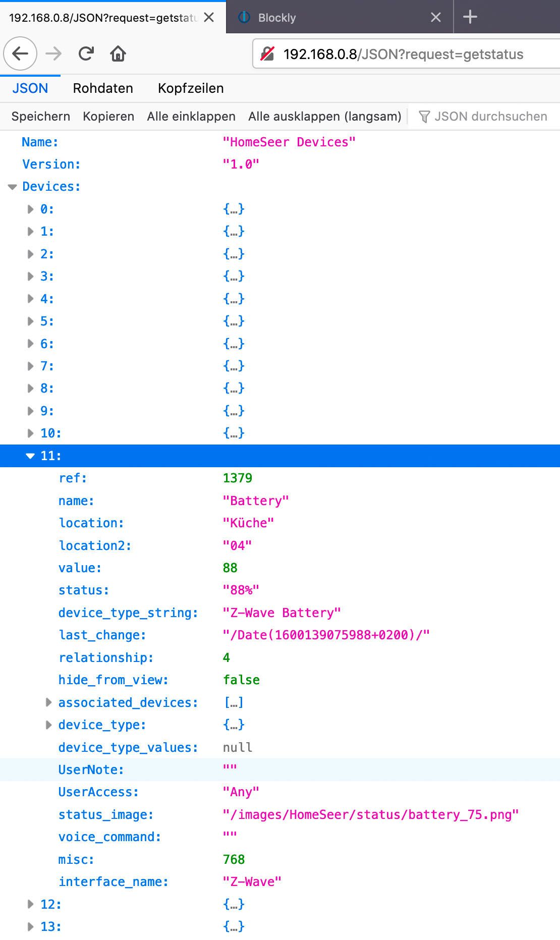
Task: Click the "Z-Wave Battery" device type string
Action: pyautogui.click(x=282, y=613)
